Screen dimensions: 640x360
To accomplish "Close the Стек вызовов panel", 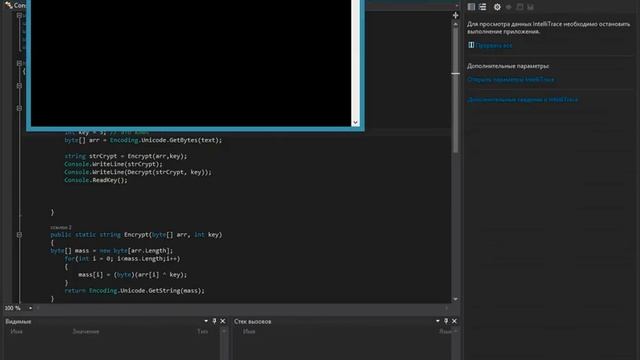I will 454,321.
